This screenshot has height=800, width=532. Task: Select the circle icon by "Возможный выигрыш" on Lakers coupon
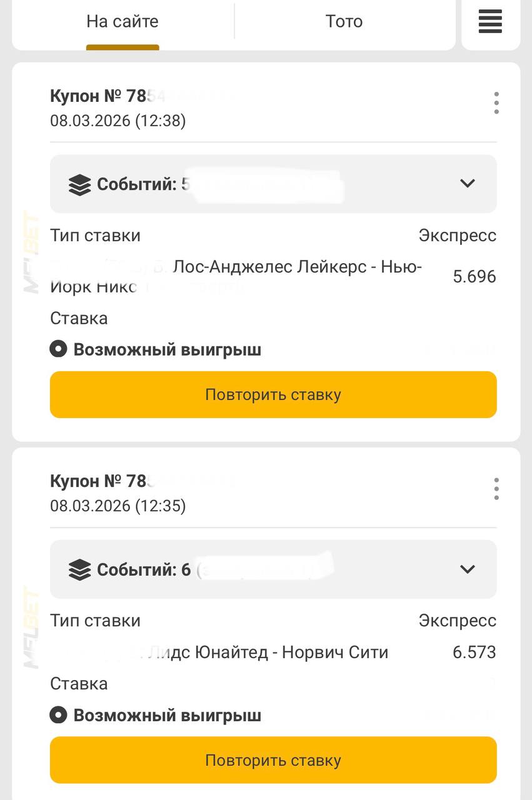58,349
